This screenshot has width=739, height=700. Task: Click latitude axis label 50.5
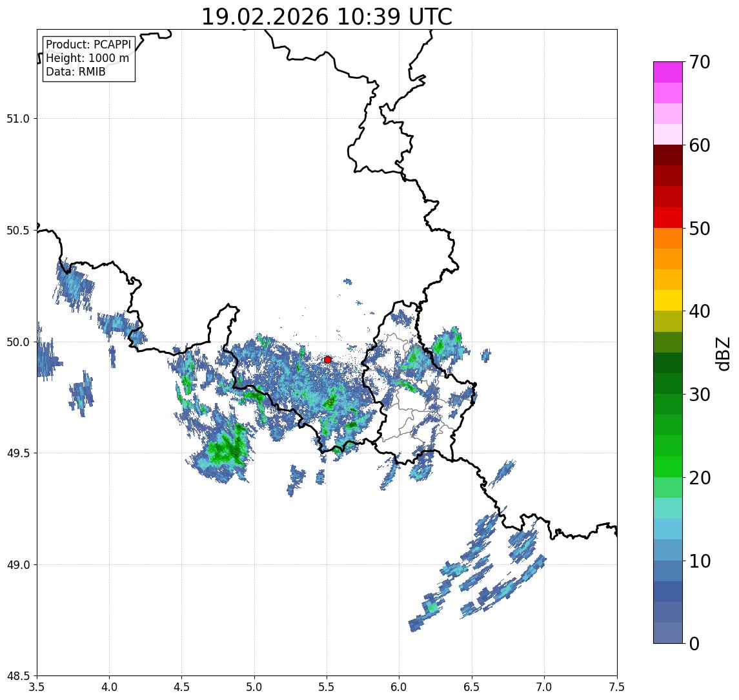pyautogui.click(x=18, y=230)
